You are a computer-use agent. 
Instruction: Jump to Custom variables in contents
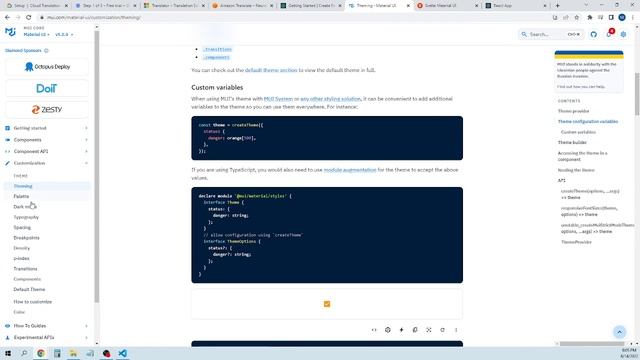[x=578, y=132]
